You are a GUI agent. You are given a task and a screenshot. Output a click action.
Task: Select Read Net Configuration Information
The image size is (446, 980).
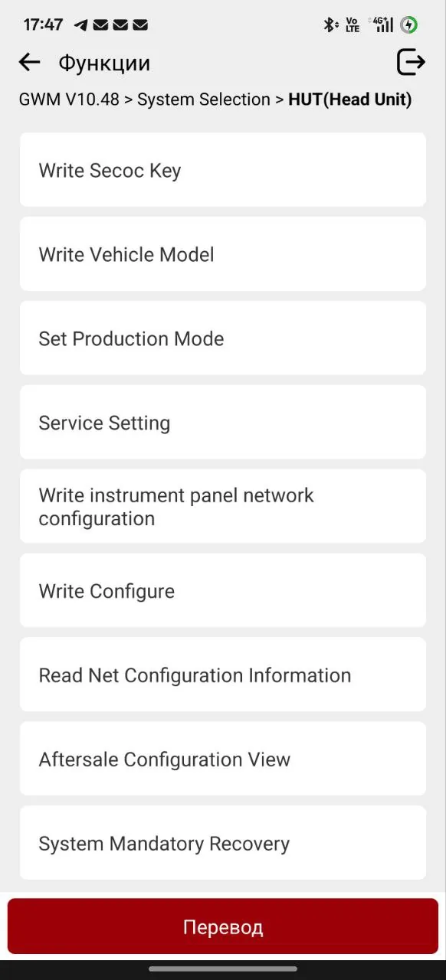[x=223, y=675]
